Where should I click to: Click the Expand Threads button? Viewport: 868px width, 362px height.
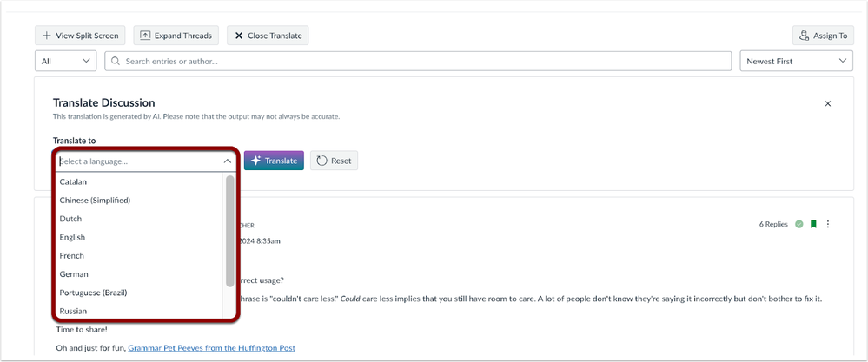[176, 36]
